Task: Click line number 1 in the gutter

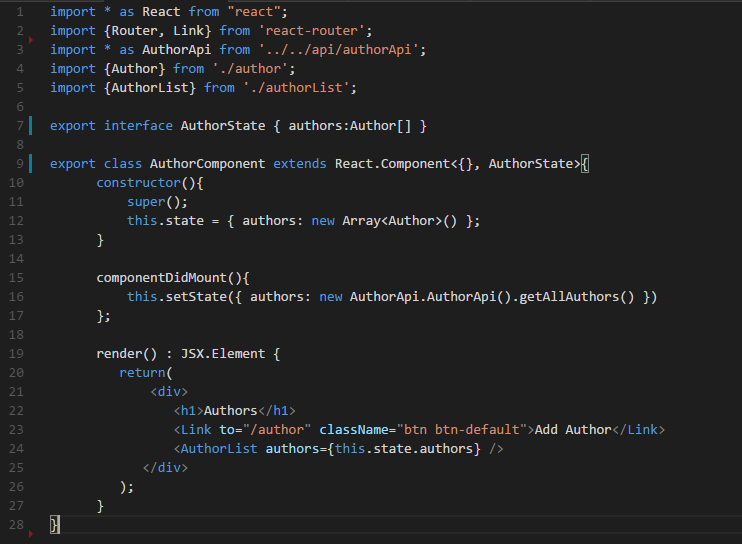Action: [20, 11]
